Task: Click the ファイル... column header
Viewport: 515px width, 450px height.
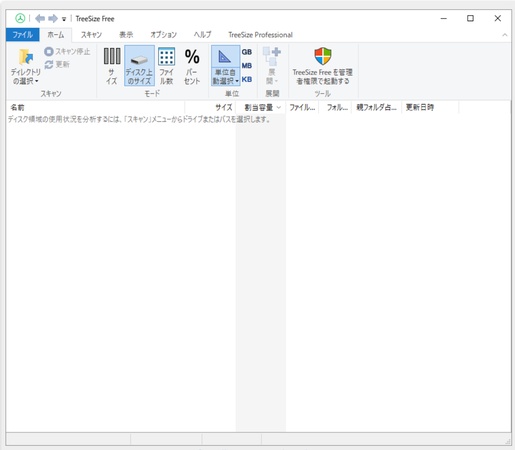Action: (x=302, y=107)
